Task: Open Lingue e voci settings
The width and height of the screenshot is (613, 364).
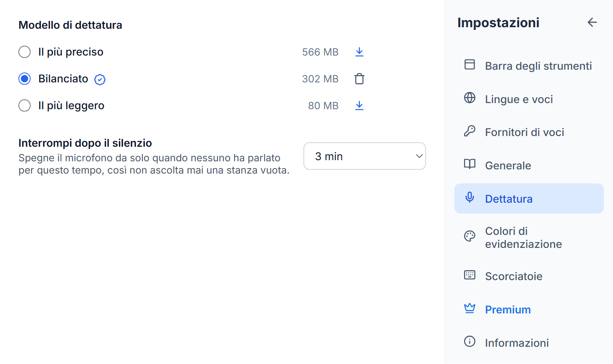Action: 529,99
